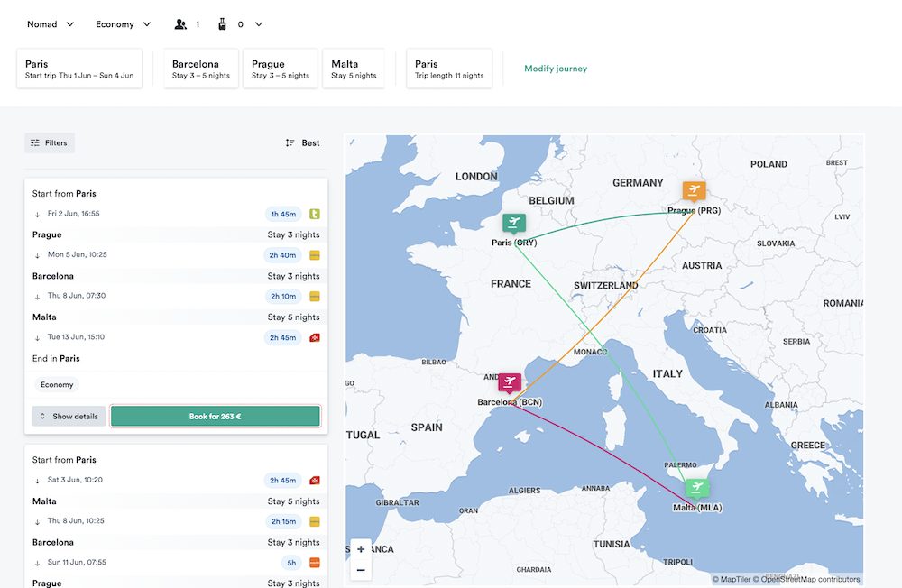Select the Barcelona stay card

(x=201, y=69)
